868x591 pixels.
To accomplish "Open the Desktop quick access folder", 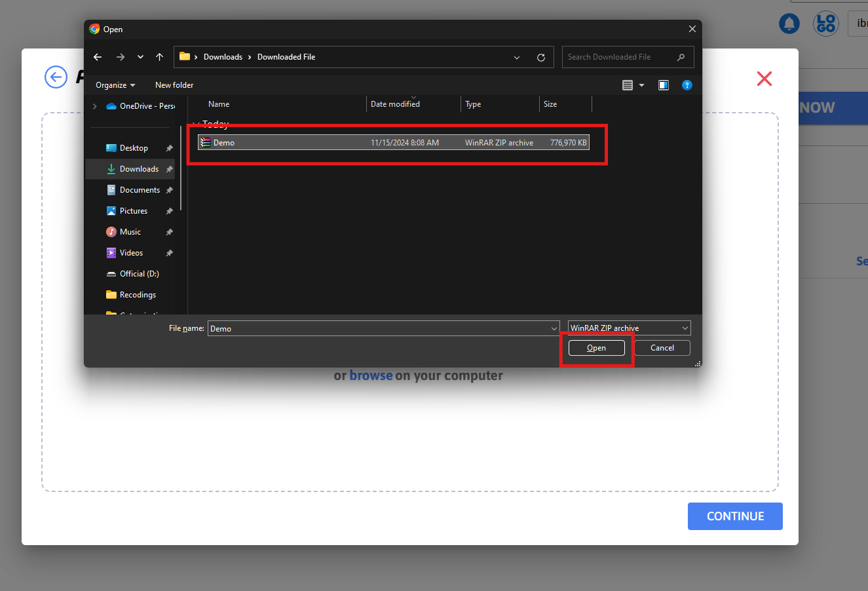I will point(134,148).
